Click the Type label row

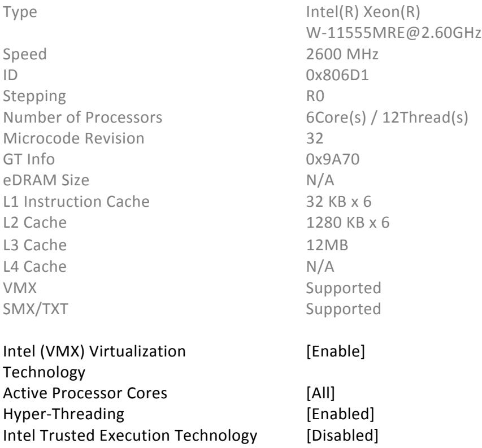pos(20,12)
